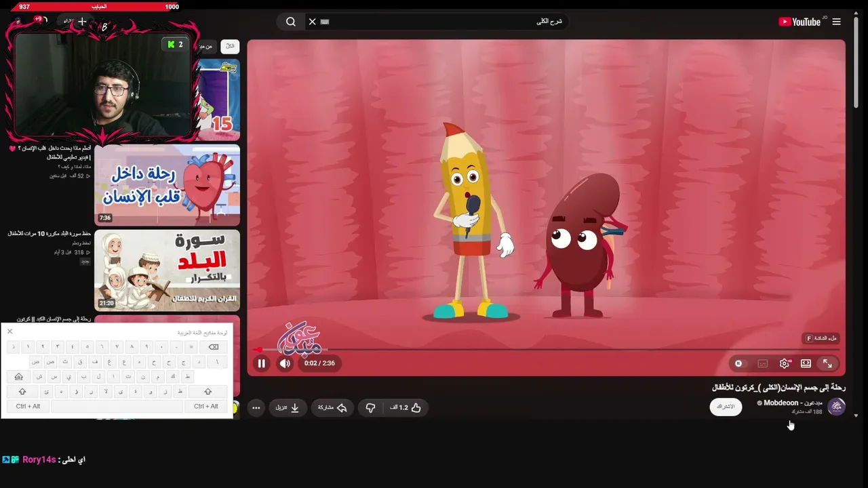
Task: Select the white 'All' filter chip
Action: tap(231, 46)
